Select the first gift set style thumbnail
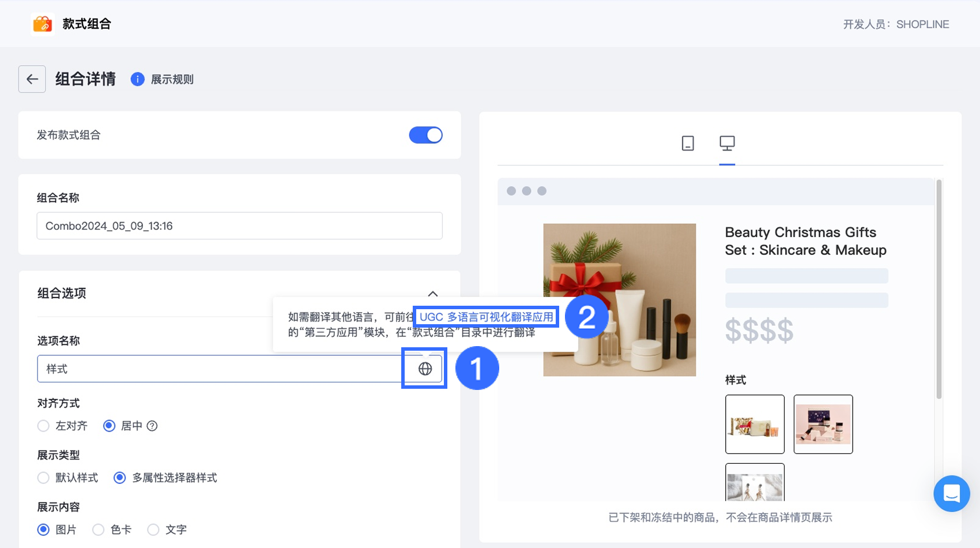The image size is (980, 548). click(x=755, y=424)
